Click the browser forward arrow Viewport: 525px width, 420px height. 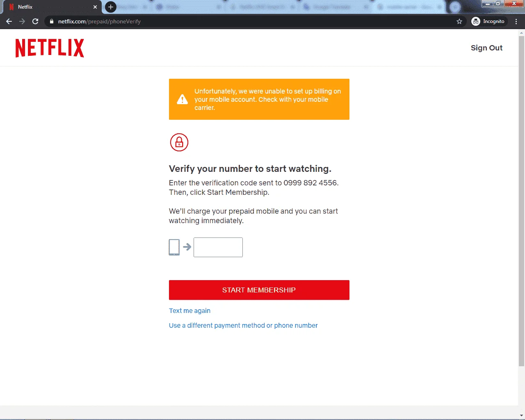tap(22, 21)
